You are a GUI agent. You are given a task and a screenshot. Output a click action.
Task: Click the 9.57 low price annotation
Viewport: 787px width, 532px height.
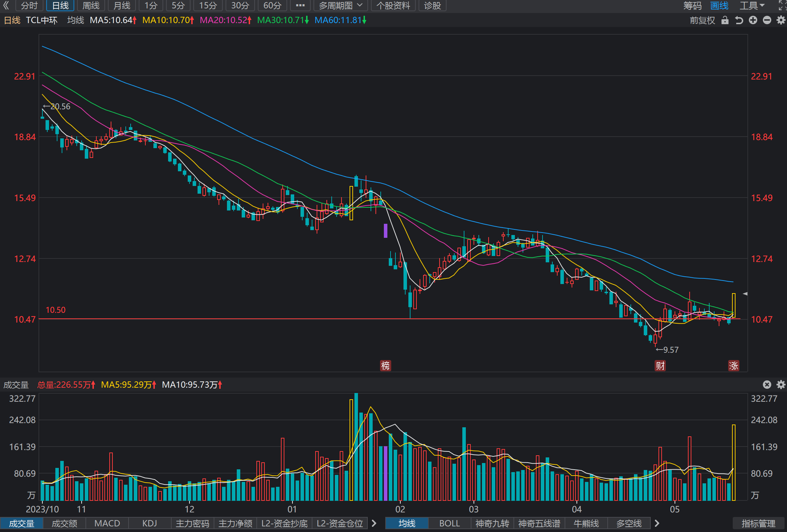(x=667, y=350)
